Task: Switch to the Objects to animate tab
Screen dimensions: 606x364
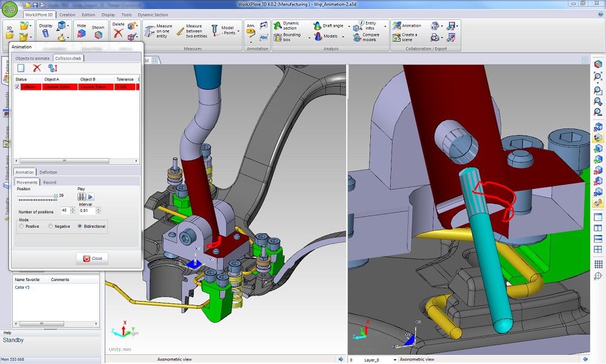Action: 33,58
